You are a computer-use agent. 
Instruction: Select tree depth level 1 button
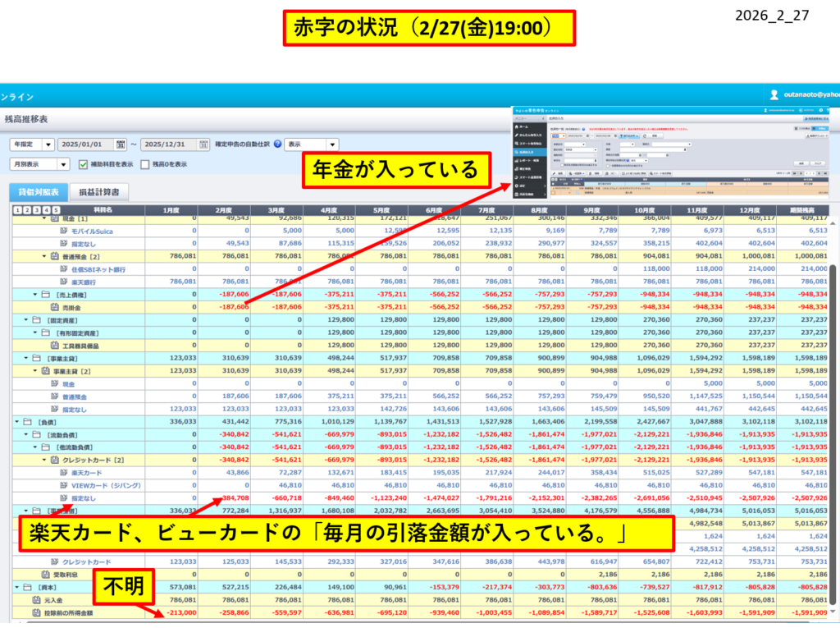pos(17,210)
